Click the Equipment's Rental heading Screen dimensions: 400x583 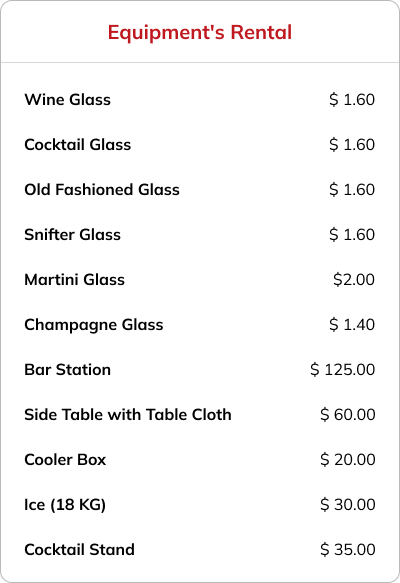pos(200,32)
